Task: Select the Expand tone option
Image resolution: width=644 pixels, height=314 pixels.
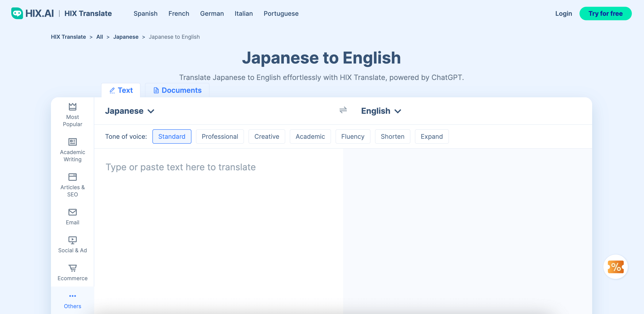Action: (432, 137)
